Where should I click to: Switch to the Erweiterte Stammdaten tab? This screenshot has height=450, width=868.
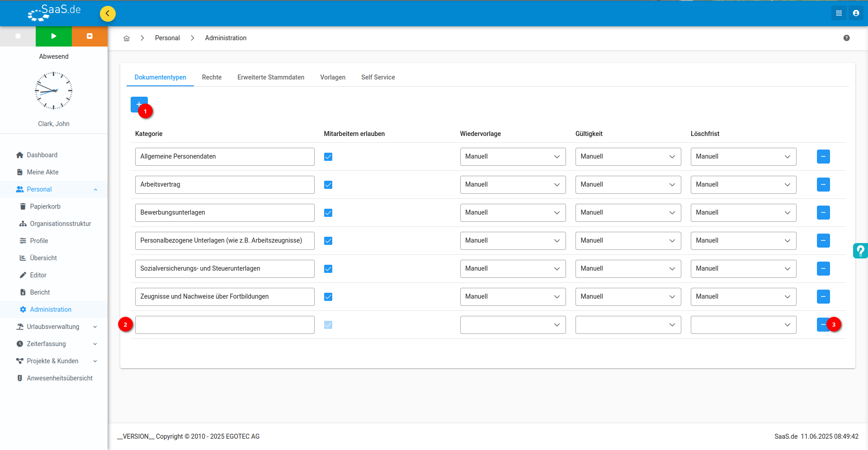tap(271, 77)
